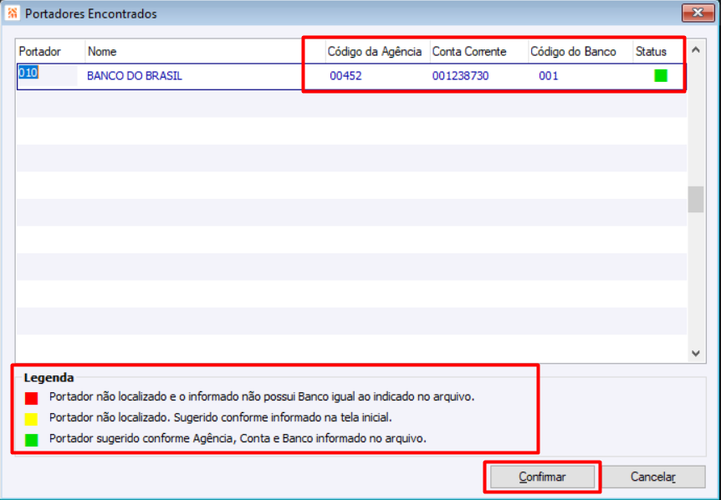Click the Confirmar button

coord(542,477)
